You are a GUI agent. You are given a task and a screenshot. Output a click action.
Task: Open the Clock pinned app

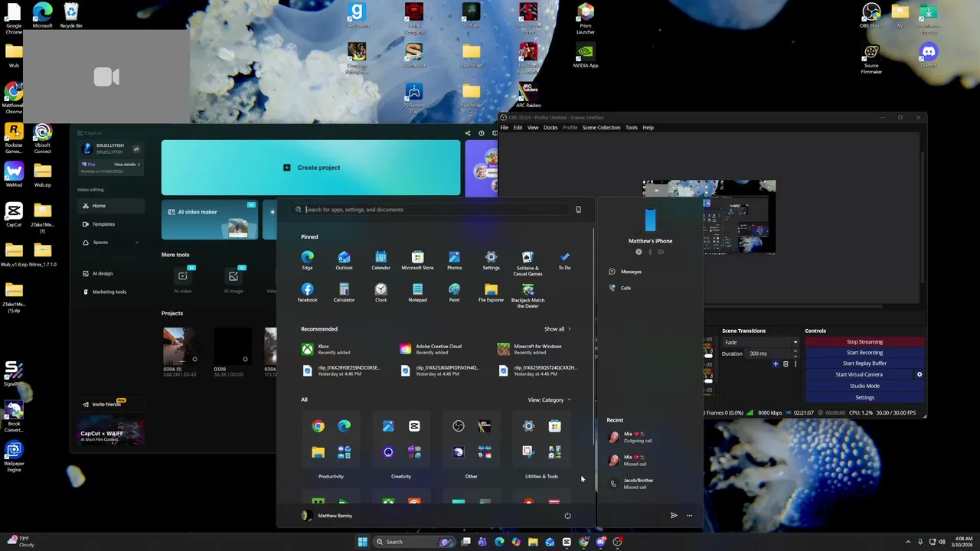(x=381, y=292)
